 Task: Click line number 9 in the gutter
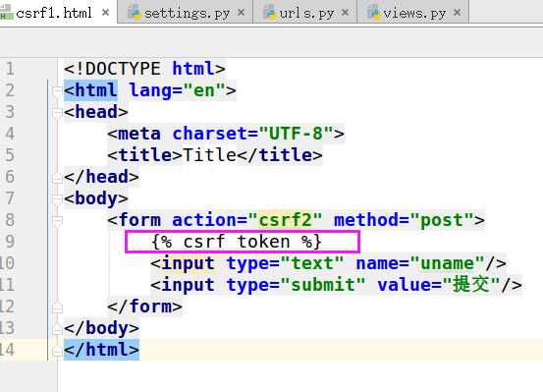(10, 242)
